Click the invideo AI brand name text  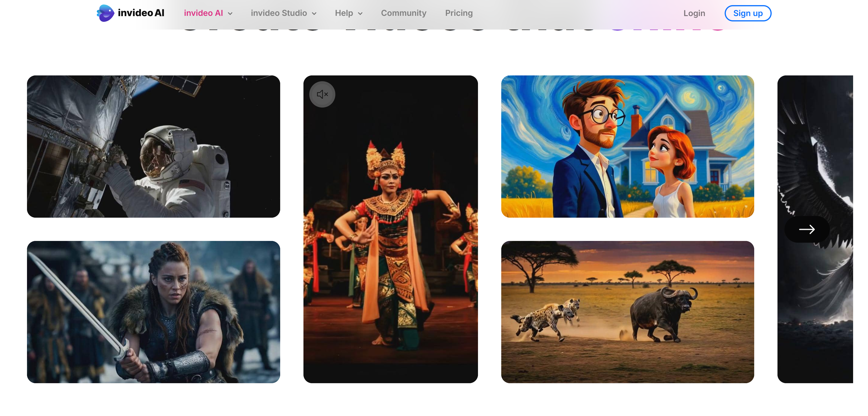tap(141, 13)
